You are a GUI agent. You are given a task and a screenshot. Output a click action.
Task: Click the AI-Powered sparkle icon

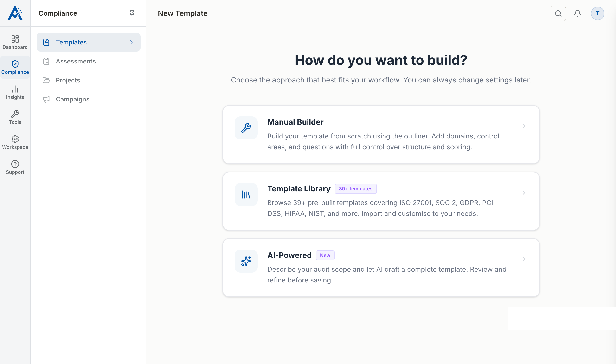(x=246, y=261)
